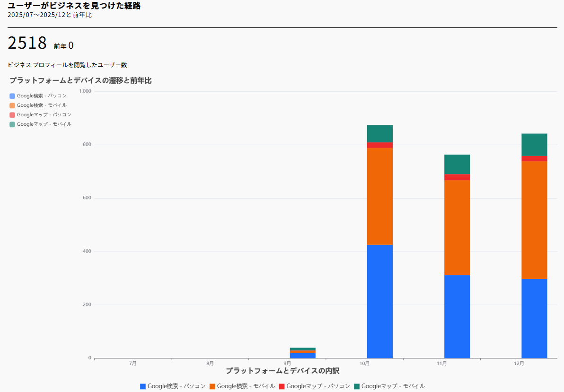The height and width of the screenshot is (392, 564).
Task: Toggle Google検索 - モバイル label in faded upper legend
Action: [42, 105]
